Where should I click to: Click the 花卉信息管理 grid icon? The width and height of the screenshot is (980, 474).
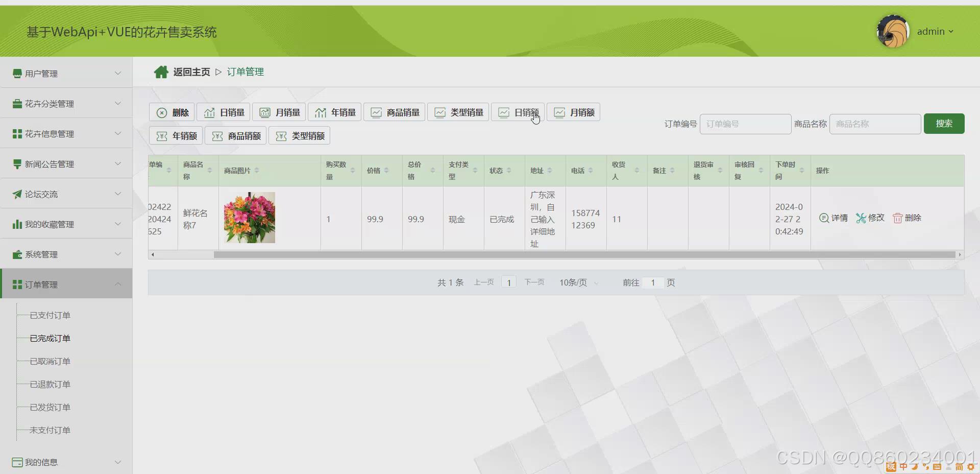[17, 134]
